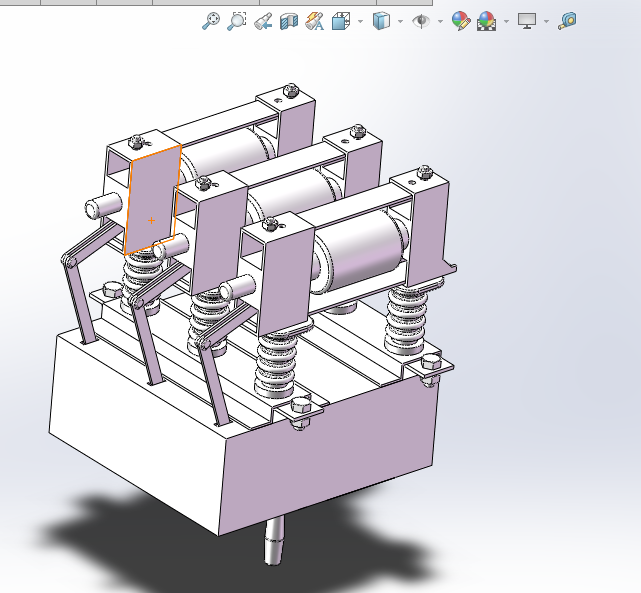This screenshot has height=593, width=641.
Task: Select the shaft protruding below the base
Action: coord(275,541)
